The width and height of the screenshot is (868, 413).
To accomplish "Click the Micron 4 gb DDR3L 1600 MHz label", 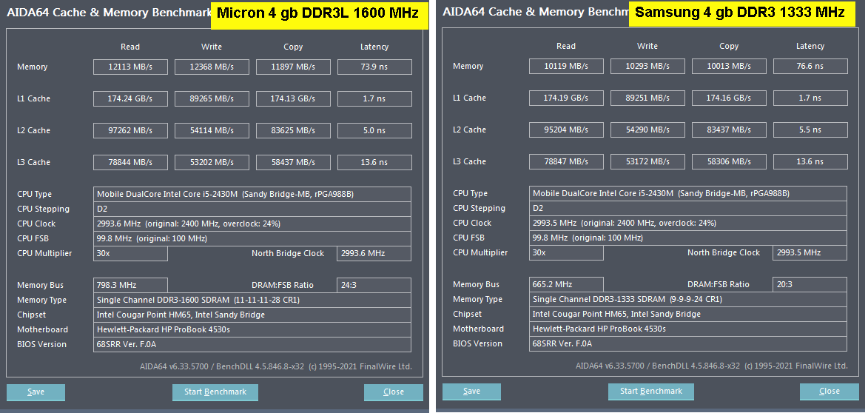I will click(320, 14).
